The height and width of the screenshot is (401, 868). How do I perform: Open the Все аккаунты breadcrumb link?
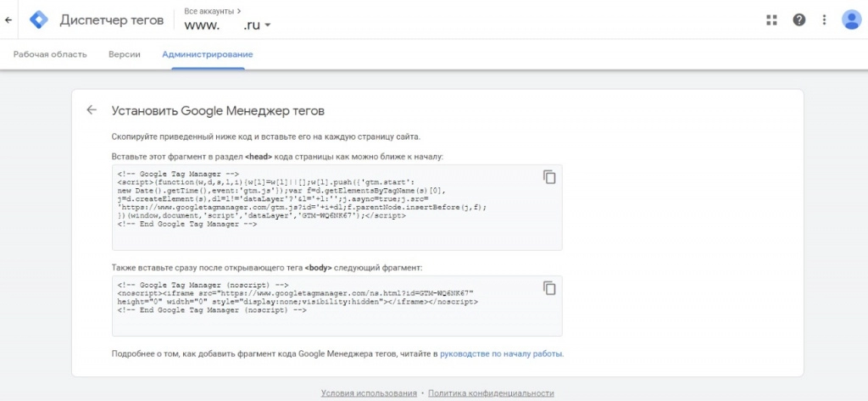[213, 10]
